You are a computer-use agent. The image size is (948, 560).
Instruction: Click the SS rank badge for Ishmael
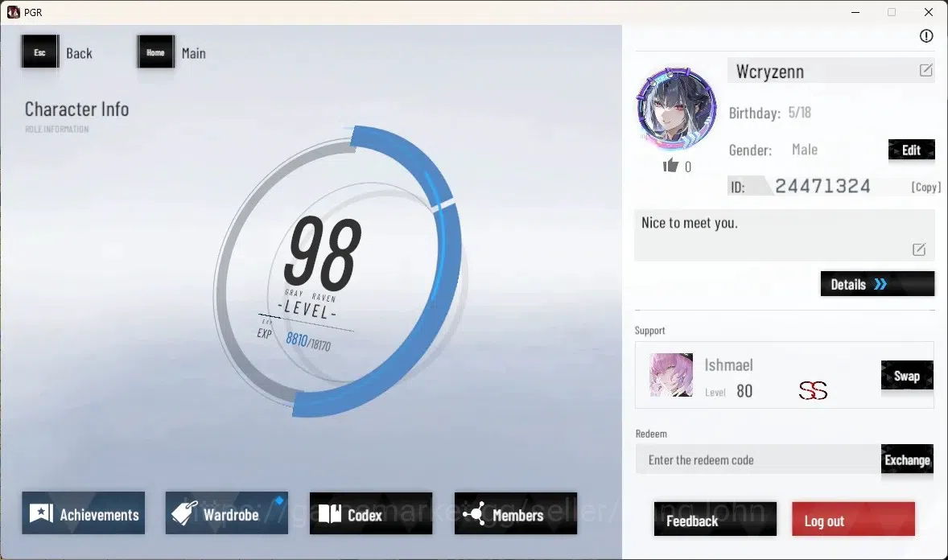click(x=813, y=391)
